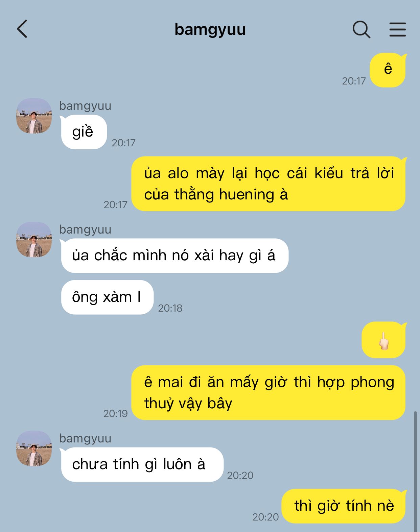Open bamgyuu's avatar beside 'chưa tính gì' message

(x=34, y=448)
